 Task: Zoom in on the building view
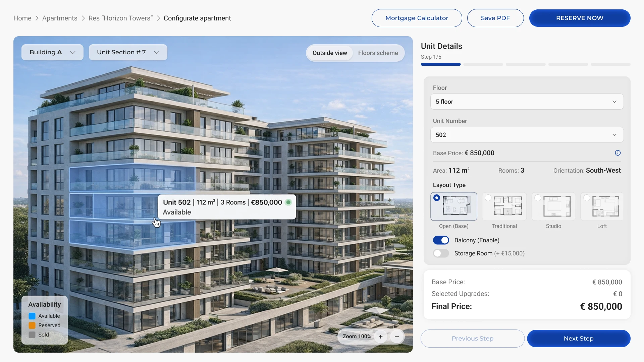tap(381, 336)
